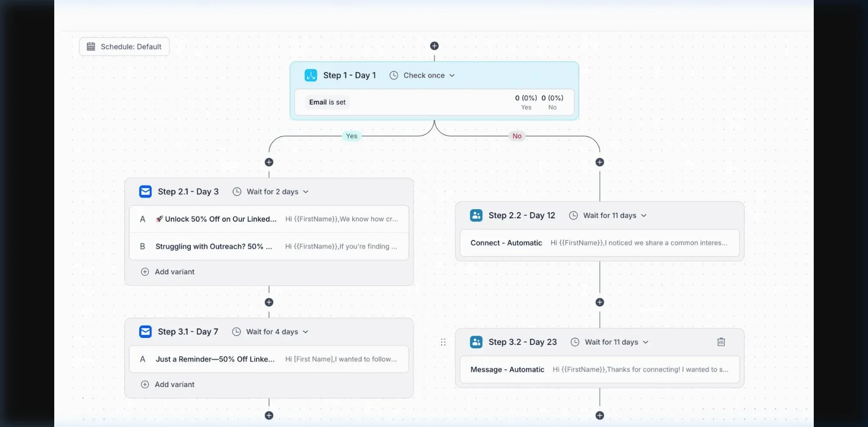Click the condition icon on Step 1
This screenshot has height=427, width=868.
311,75
